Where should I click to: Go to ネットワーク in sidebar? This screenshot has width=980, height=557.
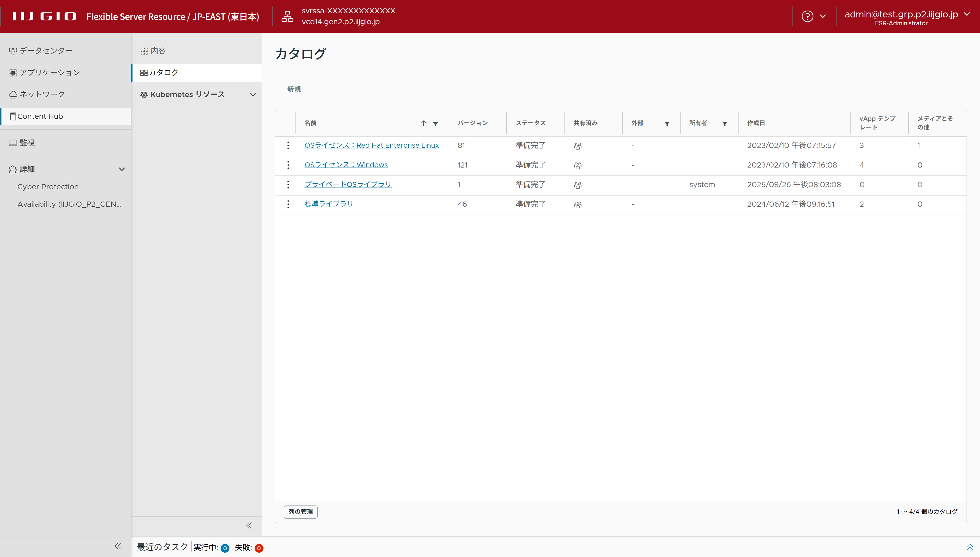pyautogui.click(x=42, y=94)
